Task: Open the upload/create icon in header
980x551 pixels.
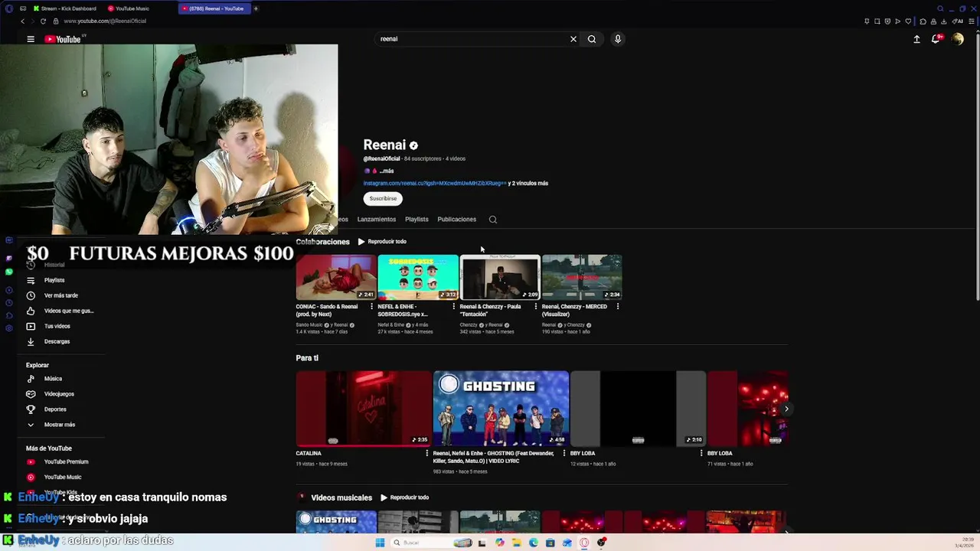Action: pos(916,39)
